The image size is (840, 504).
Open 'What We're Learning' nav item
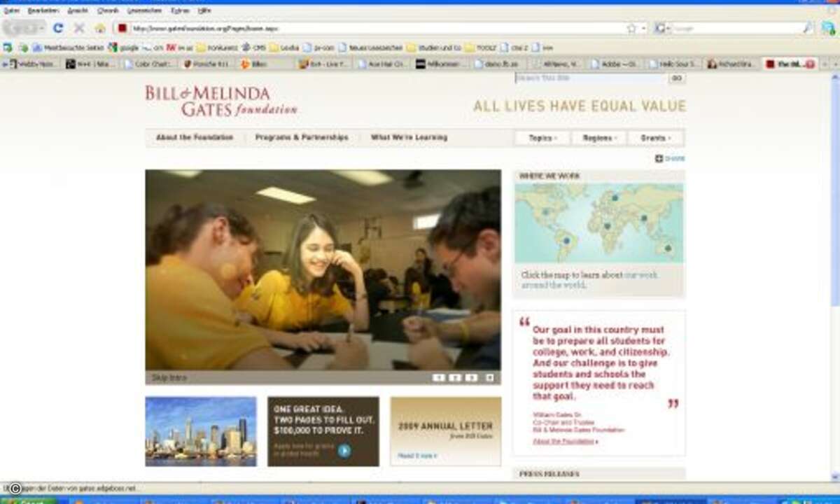point(409,138)
